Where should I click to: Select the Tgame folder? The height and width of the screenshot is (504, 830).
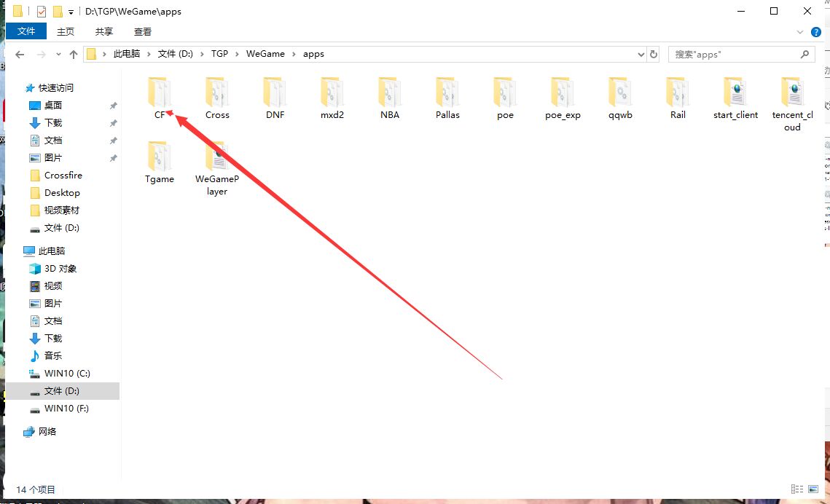pyautogui.click(x=160, y=162)
